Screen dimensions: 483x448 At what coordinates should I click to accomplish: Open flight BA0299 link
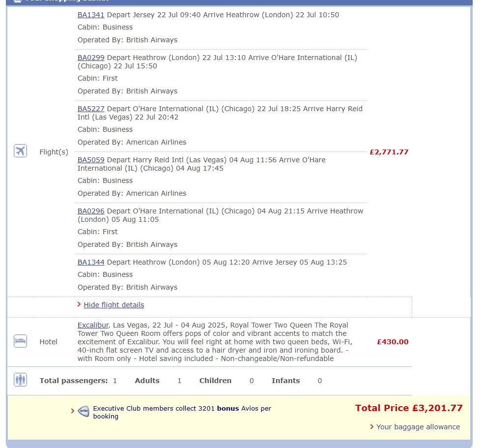[91, 58]
